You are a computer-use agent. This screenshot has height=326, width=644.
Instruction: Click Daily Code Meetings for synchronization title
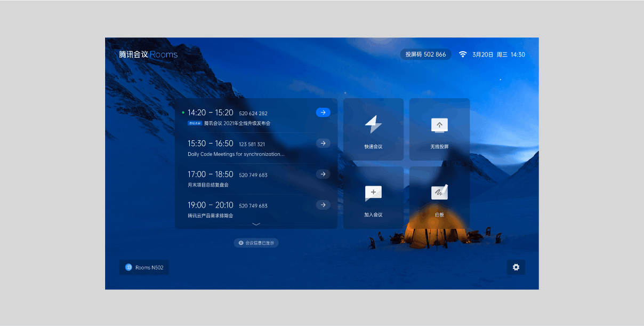(x=236, y=154)
